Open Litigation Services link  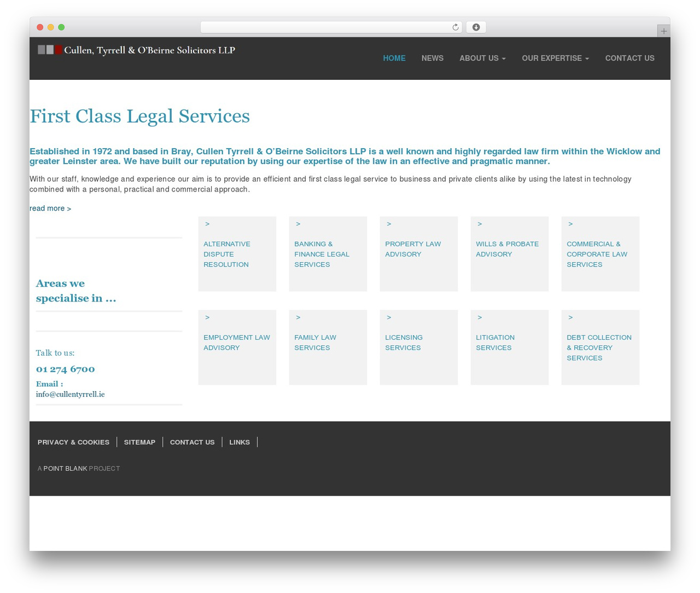[495, 342]
